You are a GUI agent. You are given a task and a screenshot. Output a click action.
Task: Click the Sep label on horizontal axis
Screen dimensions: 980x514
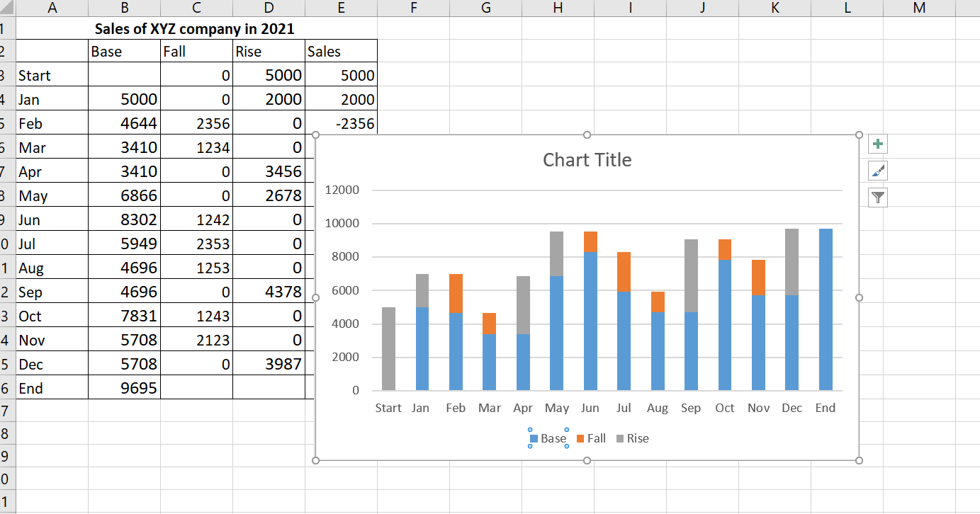[690, 408]
